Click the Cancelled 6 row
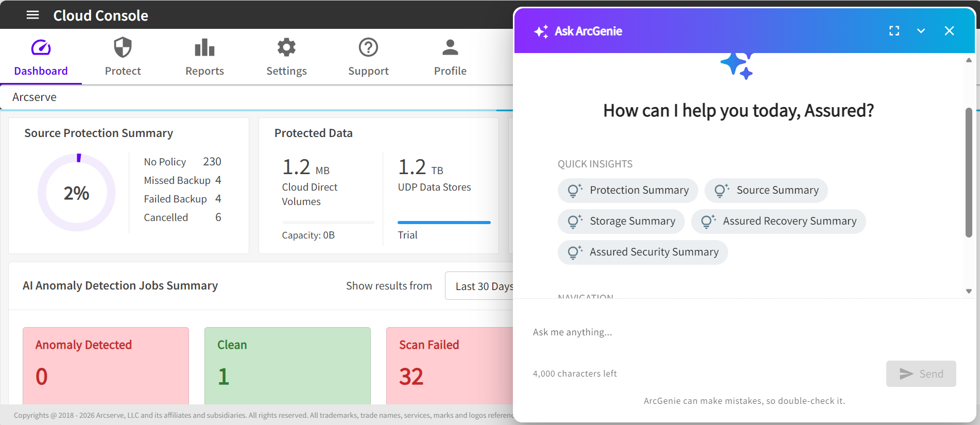 [x=182, y=217]
